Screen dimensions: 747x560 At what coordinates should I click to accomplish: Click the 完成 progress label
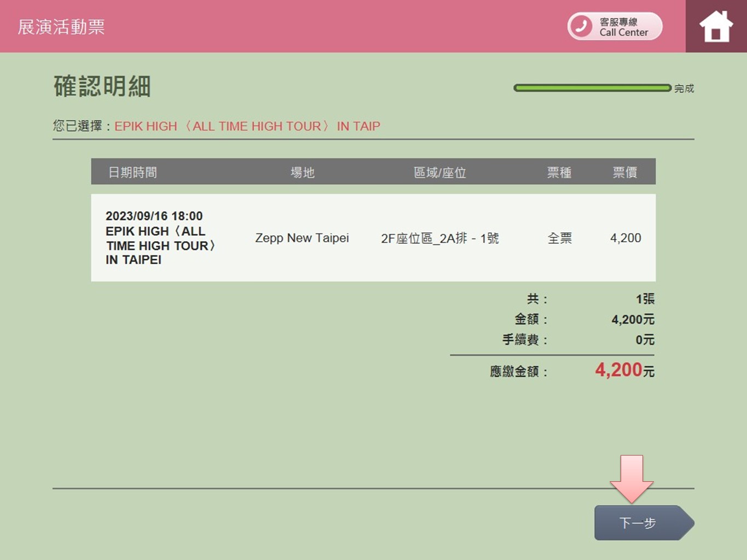coord(684,89)
